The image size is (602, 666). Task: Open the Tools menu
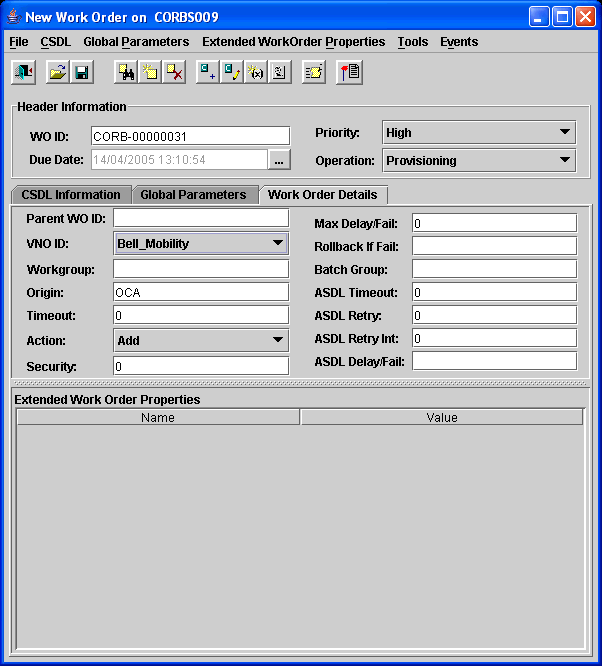[x=413, y=42]
